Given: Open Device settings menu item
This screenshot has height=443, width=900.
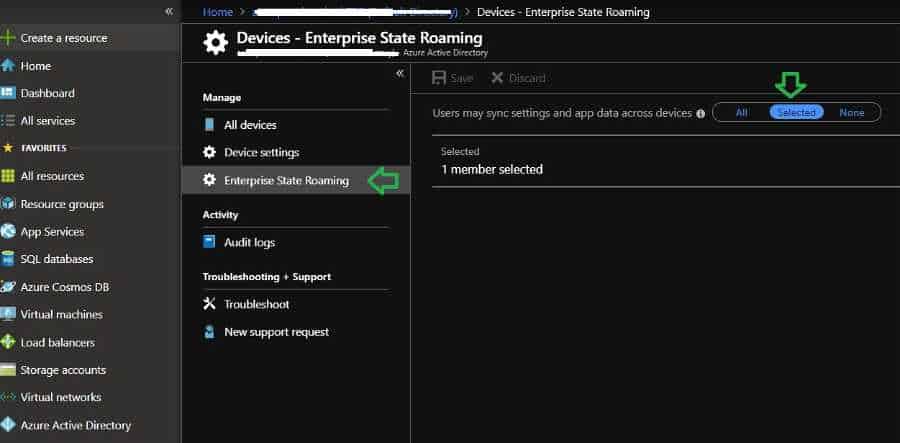Looking at the screenshot, I should click(296, 152).
